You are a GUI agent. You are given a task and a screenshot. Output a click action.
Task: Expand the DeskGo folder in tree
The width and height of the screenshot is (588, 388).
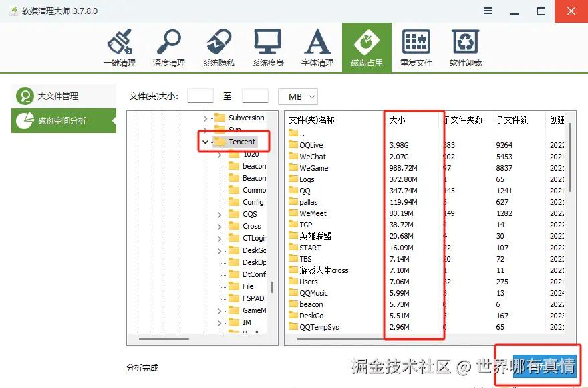click(x=219, y=251)
